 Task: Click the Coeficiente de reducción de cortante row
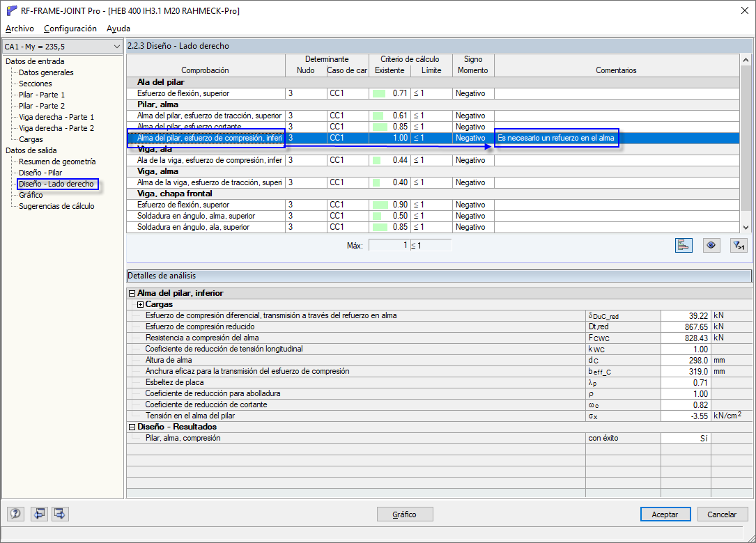[439, 404]
